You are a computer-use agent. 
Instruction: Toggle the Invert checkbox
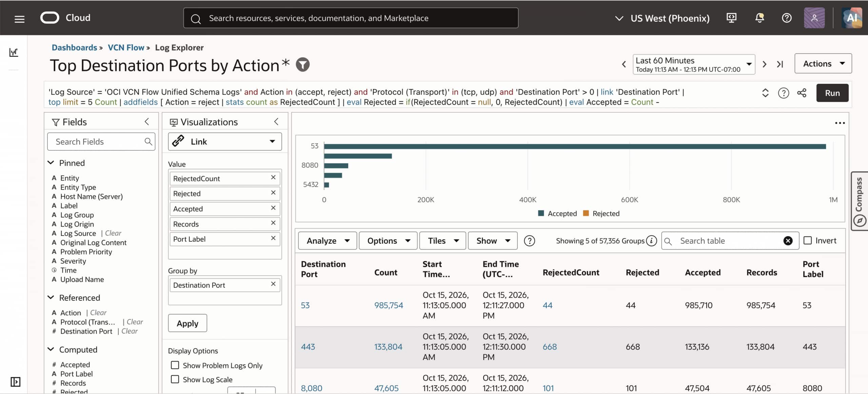pyautogui.click(x=808, y=241)
